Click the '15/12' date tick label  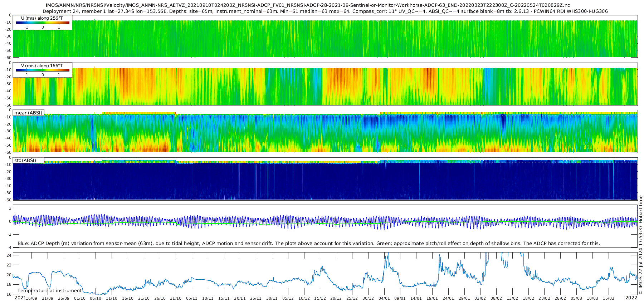[320, 298]
